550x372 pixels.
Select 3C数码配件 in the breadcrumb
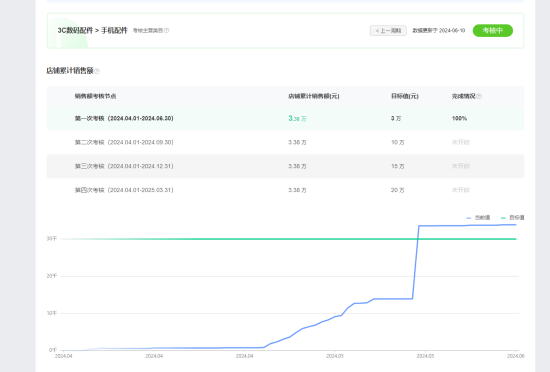point(75,31)
